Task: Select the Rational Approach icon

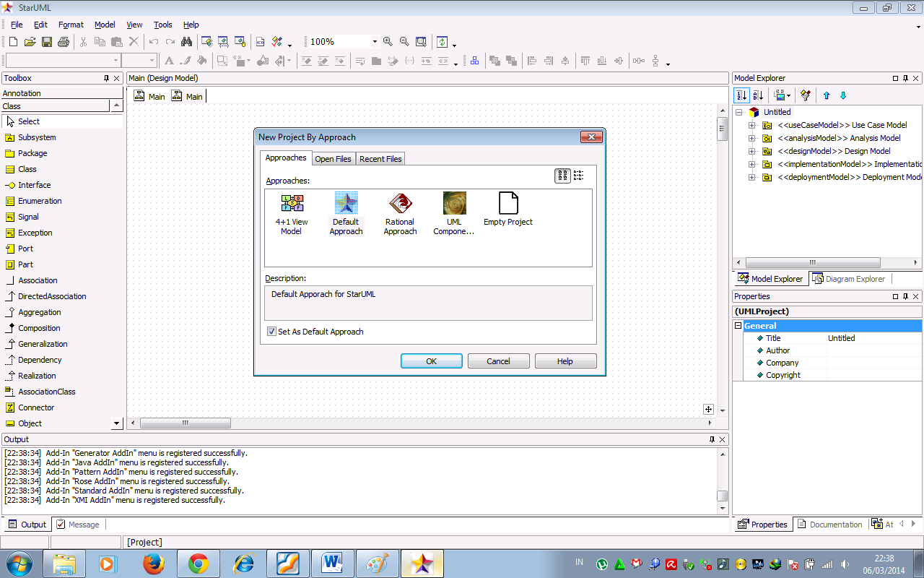Action: point(400,214)
